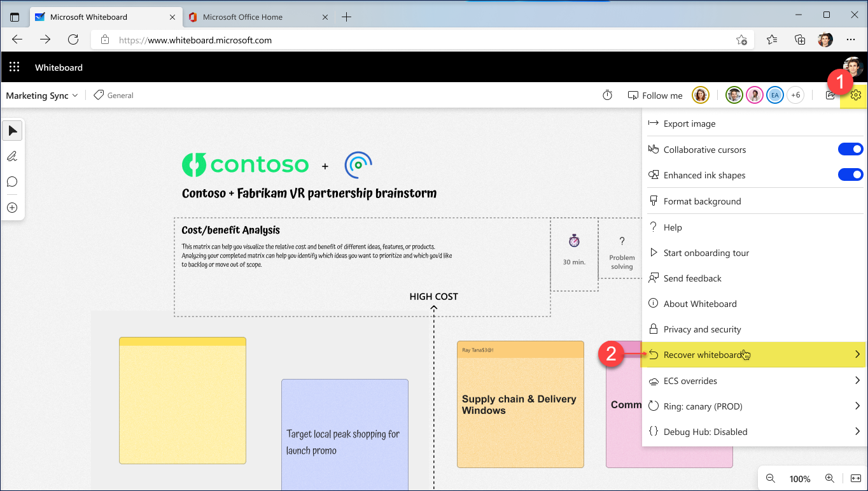Toggle Enhanced ink shapes switch
Image resolution: width=868 pixels, height=491 pixels.
pos(850,175)
